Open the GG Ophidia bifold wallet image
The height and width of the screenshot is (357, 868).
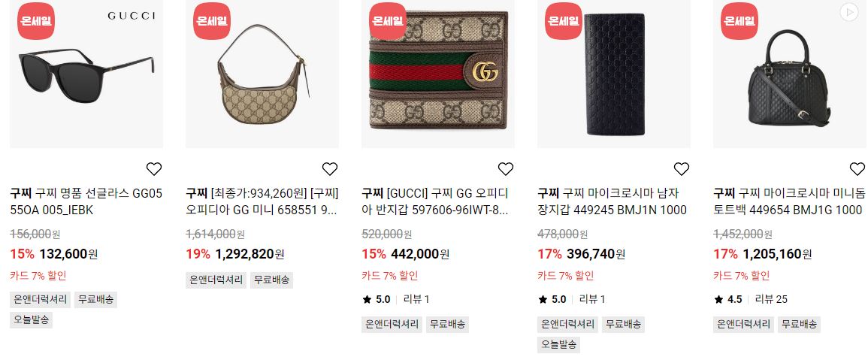coord(438,74)
